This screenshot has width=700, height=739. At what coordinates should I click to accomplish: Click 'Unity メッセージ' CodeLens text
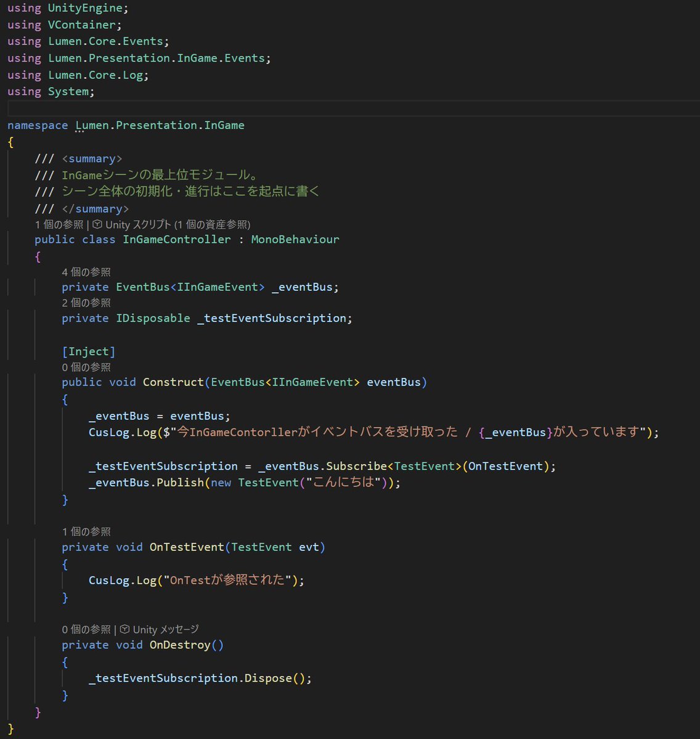tap(166, 629)
